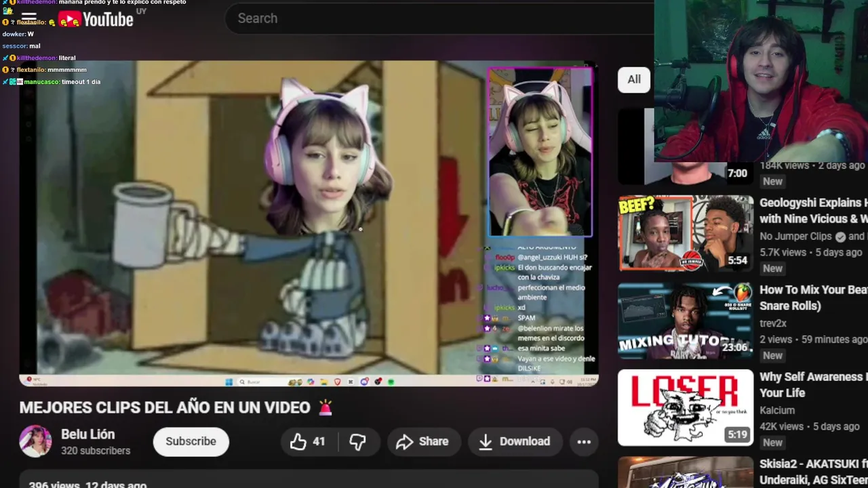Click the streamer webcam overlay

pos(761,81)
